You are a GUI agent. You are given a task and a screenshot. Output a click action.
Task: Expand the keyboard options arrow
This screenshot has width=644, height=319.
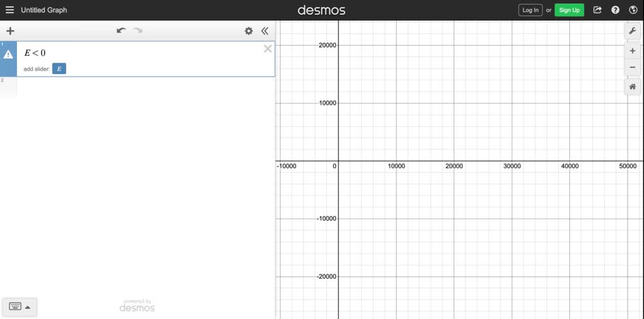click(x=28, y=307)
